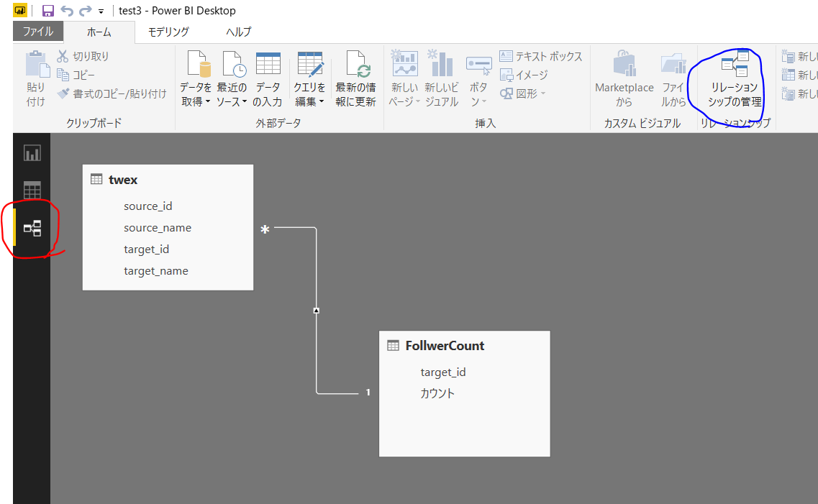The height and width of the screenshot is (504, 818).
Task: Click the Power BI app logo icon
Action: 20,10
